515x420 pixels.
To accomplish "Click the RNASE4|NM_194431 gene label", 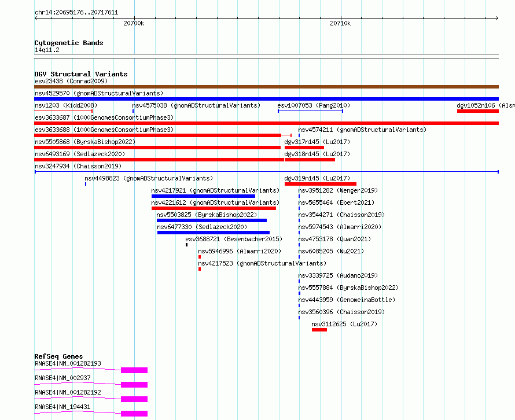I will pos(62,407).
